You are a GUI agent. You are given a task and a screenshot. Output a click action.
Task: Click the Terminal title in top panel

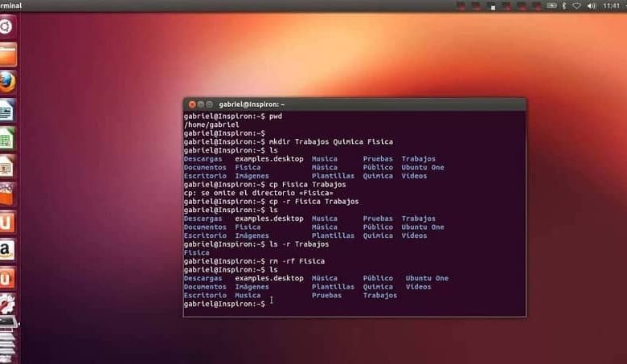point(11,6)
